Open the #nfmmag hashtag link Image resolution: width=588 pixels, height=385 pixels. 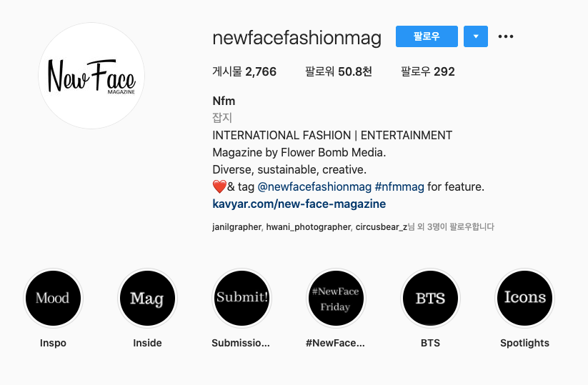(399, 186)
